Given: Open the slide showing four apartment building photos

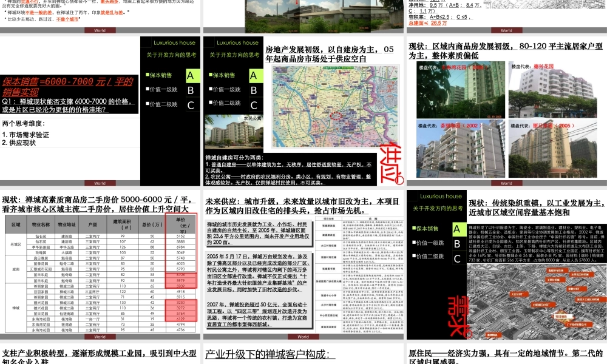Looking at the screenshot, I should coord(506,111).
